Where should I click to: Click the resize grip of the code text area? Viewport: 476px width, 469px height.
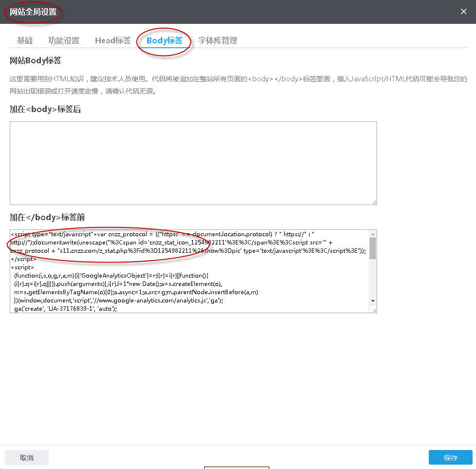pos(374,310)
